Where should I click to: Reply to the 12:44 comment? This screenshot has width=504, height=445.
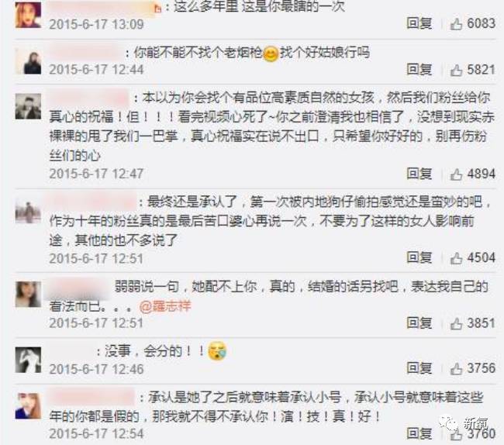coord(419,70)
